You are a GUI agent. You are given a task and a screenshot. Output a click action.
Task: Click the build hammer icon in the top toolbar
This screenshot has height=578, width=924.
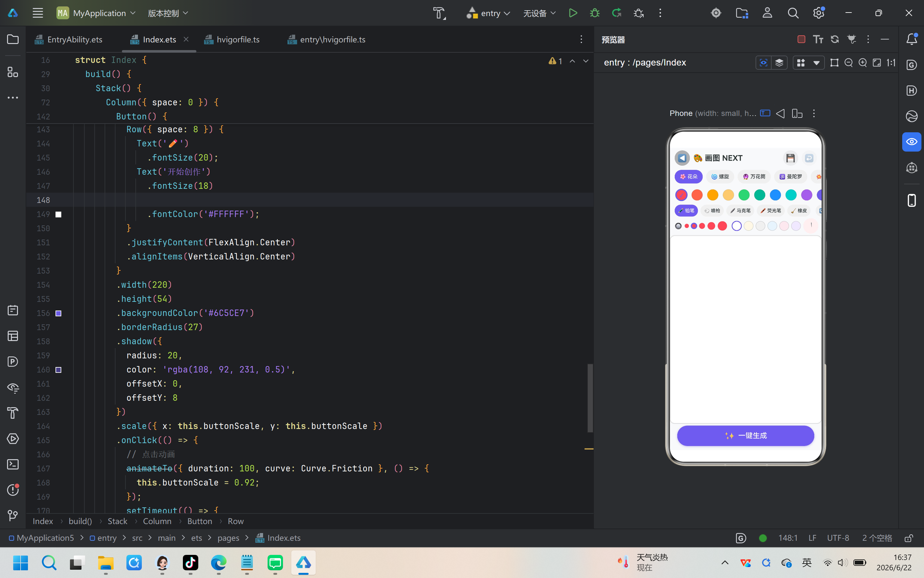coord(440,13)
